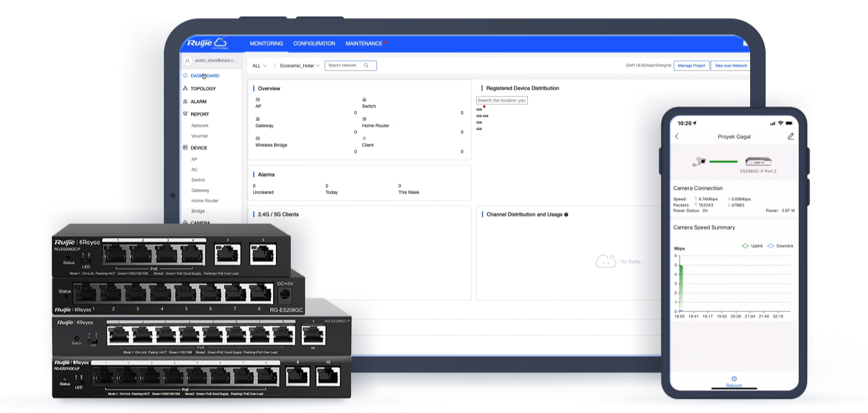Open the ALL network dropdown
The image size is (868, 413).
(x=259, y=66)
